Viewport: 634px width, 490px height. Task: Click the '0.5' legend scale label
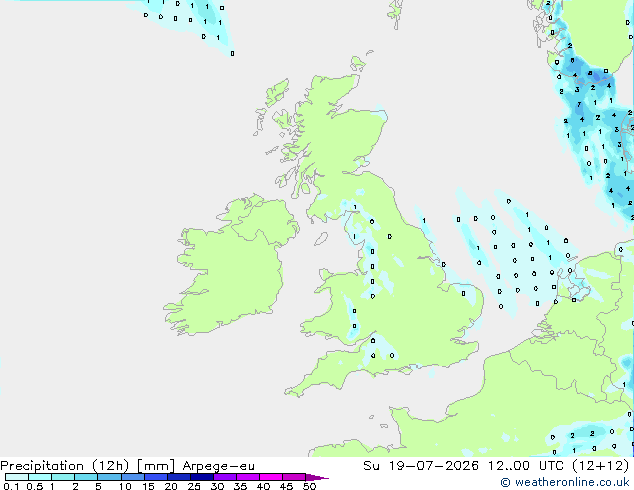coord(35,486)
